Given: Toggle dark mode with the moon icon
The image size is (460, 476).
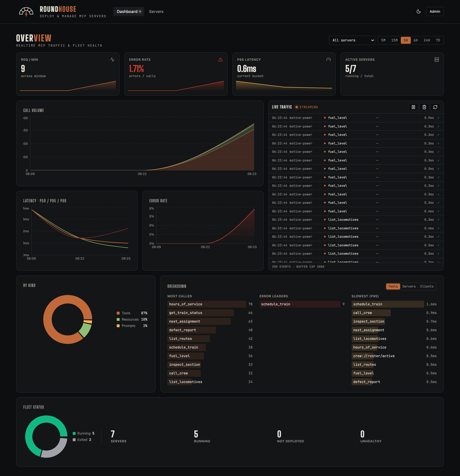Looking at the screenshot, I should click(x=418, y=12).
